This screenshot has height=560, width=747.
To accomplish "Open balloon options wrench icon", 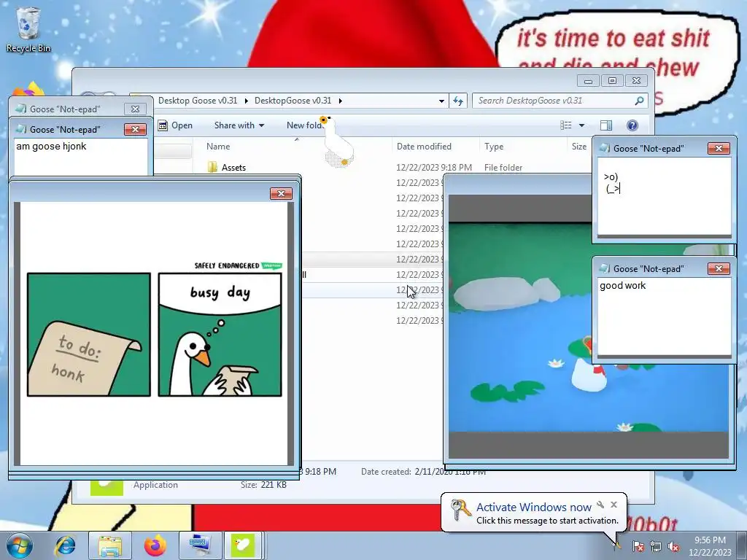I will 600,505.
